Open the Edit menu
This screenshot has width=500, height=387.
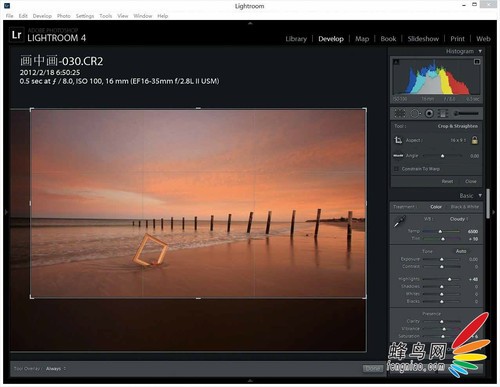[x=23, y=16]
